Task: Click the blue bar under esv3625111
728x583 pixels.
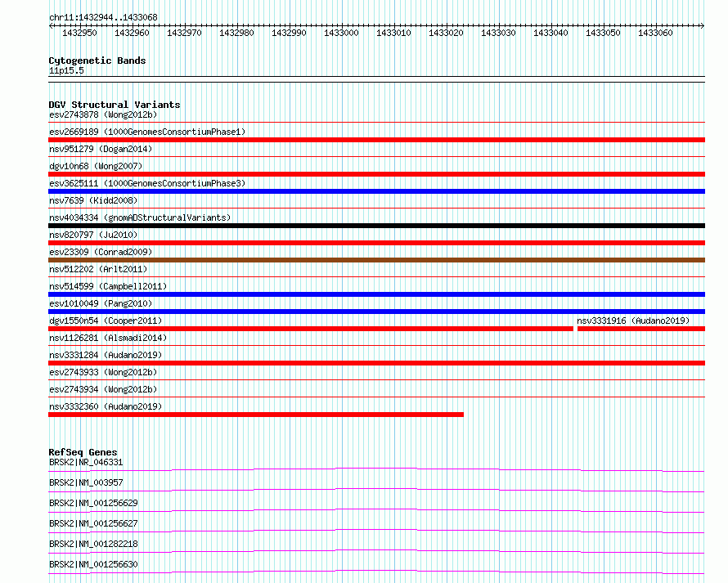Action: 376,191
